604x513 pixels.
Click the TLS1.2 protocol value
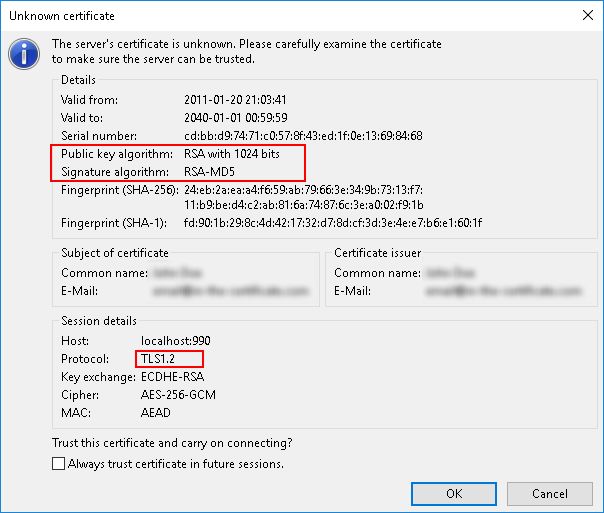[158, 359]
